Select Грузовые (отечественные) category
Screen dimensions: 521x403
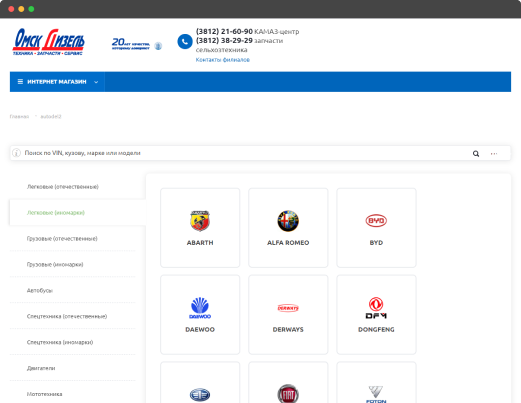62,239
